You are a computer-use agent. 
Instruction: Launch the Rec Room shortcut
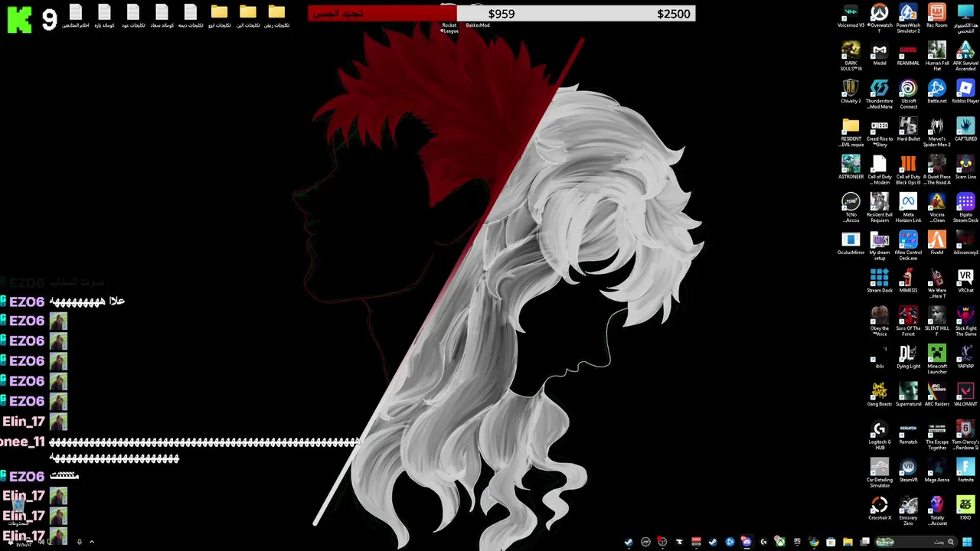pyautogui.click(x=936, y=17)
